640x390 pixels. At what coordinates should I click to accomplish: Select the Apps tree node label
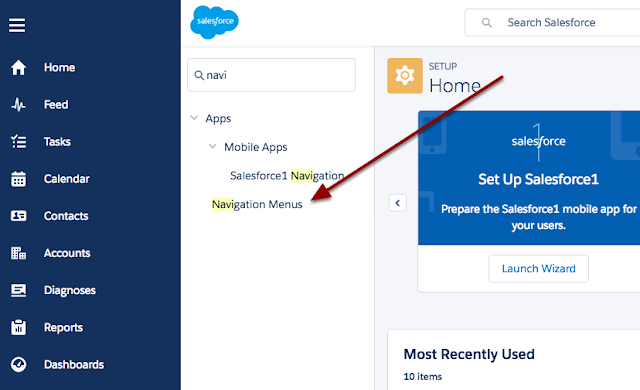coord(218,119)
